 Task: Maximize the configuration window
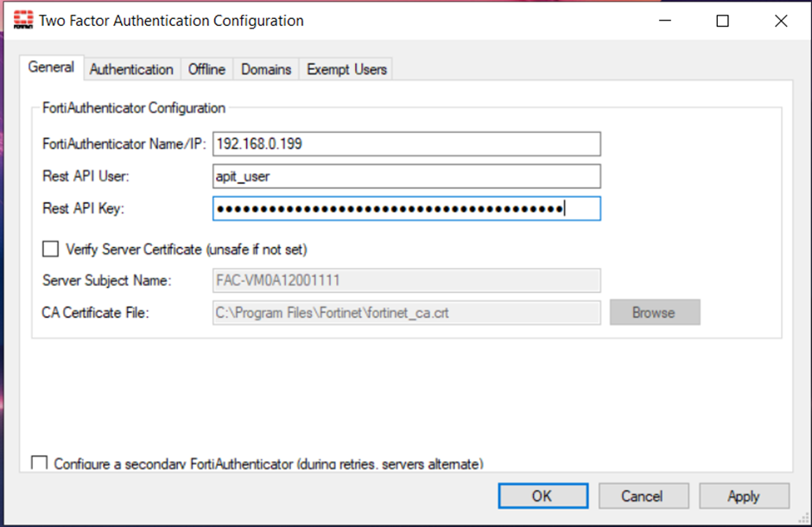click(723, 21)
